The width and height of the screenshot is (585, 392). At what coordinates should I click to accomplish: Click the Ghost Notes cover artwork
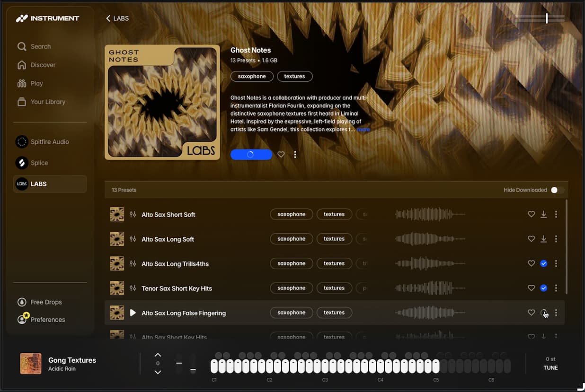(162, 102)
